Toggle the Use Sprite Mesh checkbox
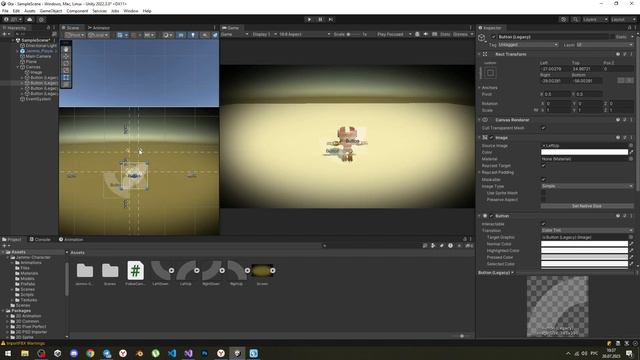Image resolution: width=640 pixels, height=360 pixels. click(x=543, y=193)
